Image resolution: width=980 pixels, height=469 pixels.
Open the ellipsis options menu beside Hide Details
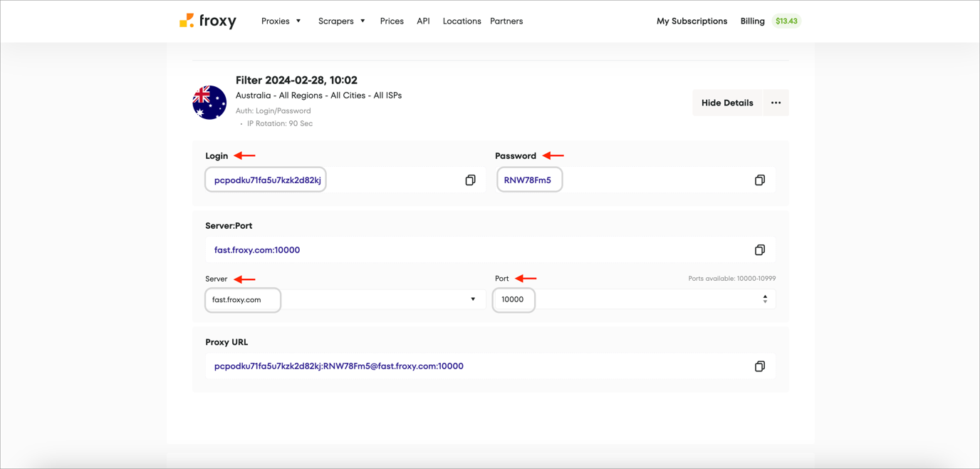[776, 103]
